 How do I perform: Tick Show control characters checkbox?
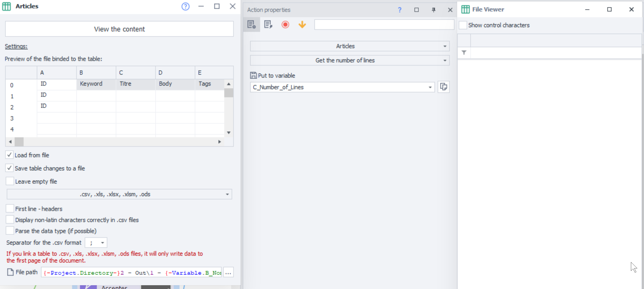(463, 25)
